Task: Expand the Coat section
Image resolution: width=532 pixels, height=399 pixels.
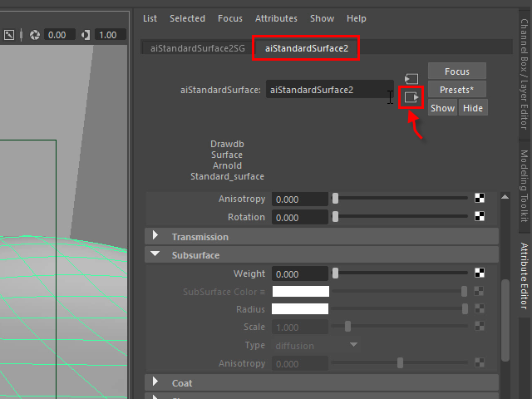Action: coord(155,382)
